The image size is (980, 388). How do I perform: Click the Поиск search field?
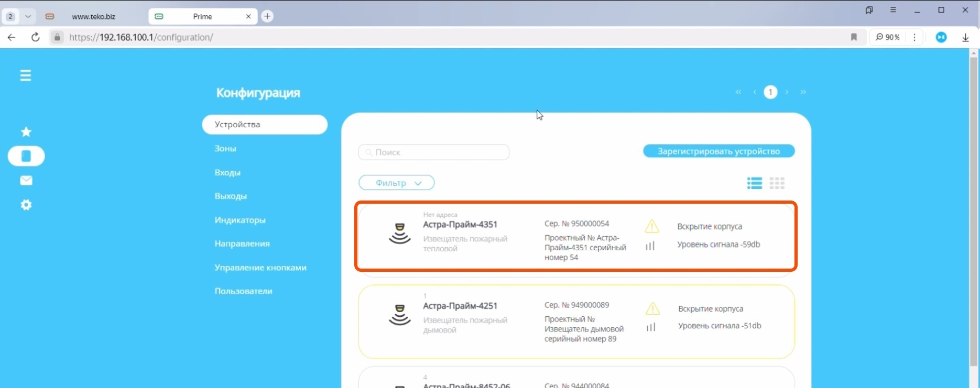tap(434, 152)
